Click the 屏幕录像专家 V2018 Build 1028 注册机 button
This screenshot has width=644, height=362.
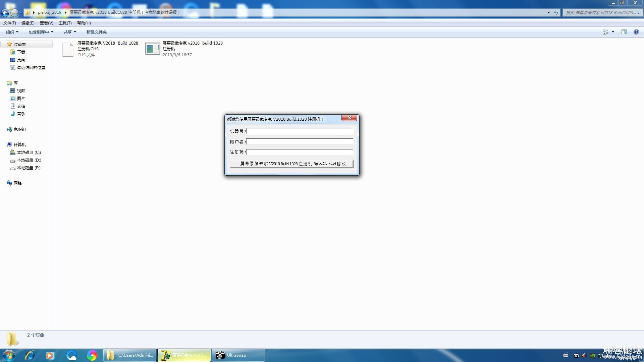(292, 164)
